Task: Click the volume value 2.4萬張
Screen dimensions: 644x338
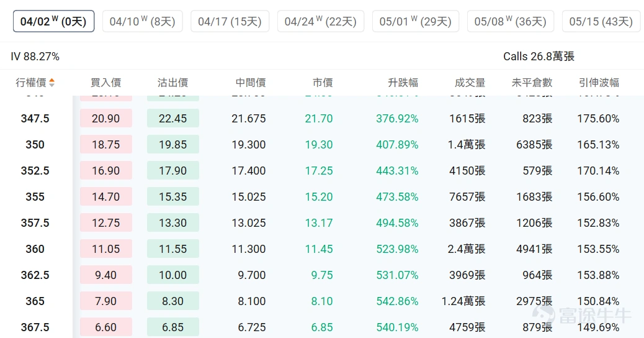Action: [467, 249]
